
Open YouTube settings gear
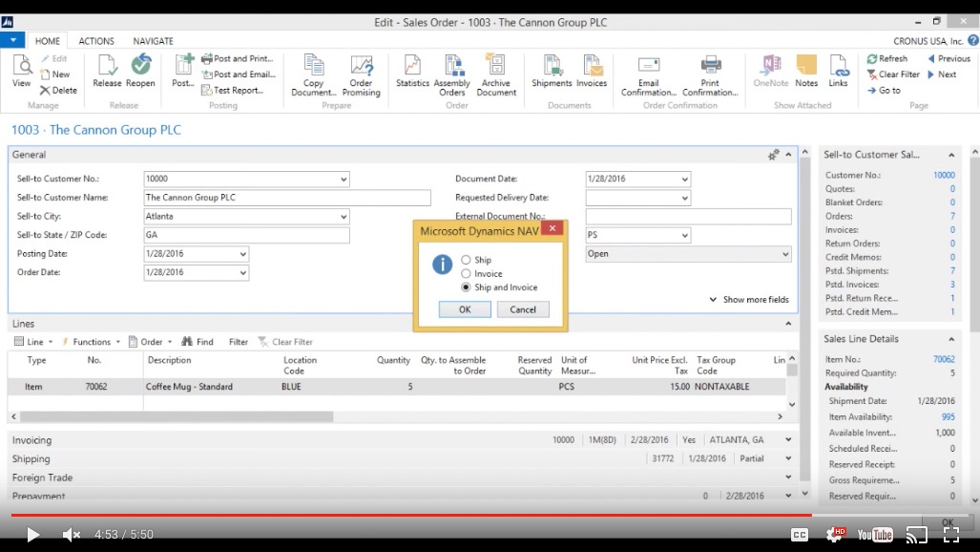pos(835,535)
